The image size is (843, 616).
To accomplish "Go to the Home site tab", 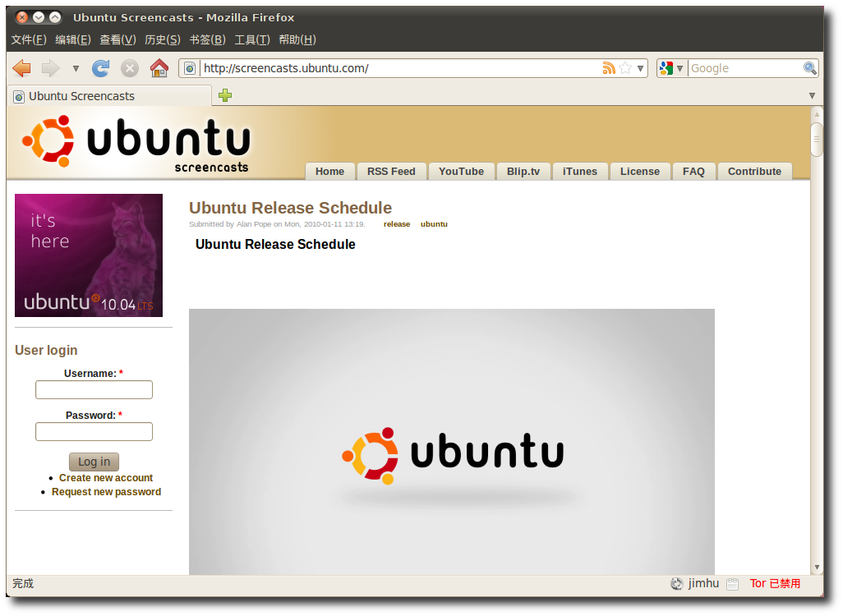I will [330, 172].
